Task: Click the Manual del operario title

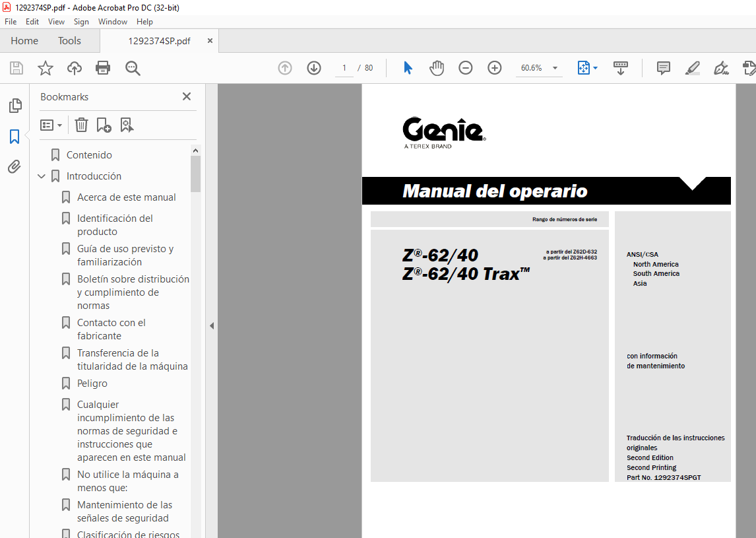Action: click(x=495, y=191)
